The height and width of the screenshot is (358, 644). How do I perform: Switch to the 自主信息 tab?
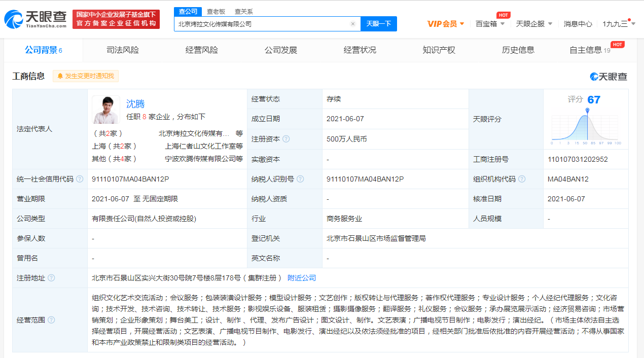click(590, 50)
